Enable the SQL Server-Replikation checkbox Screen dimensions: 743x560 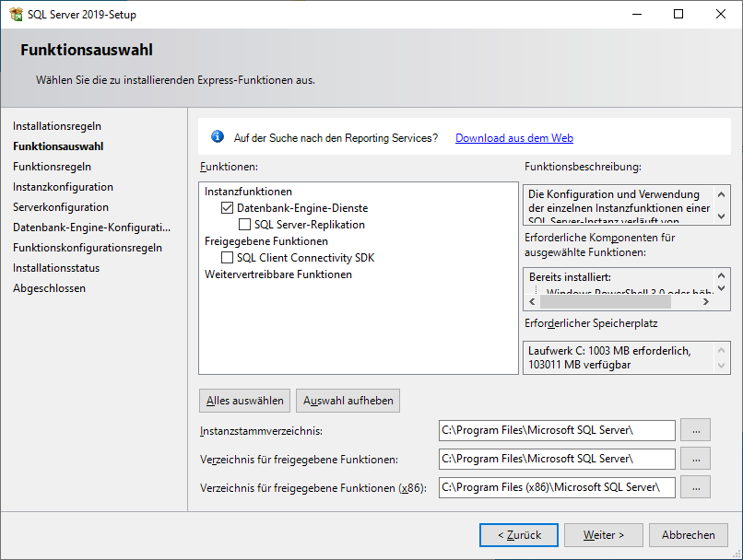click(x=244, y=225)
